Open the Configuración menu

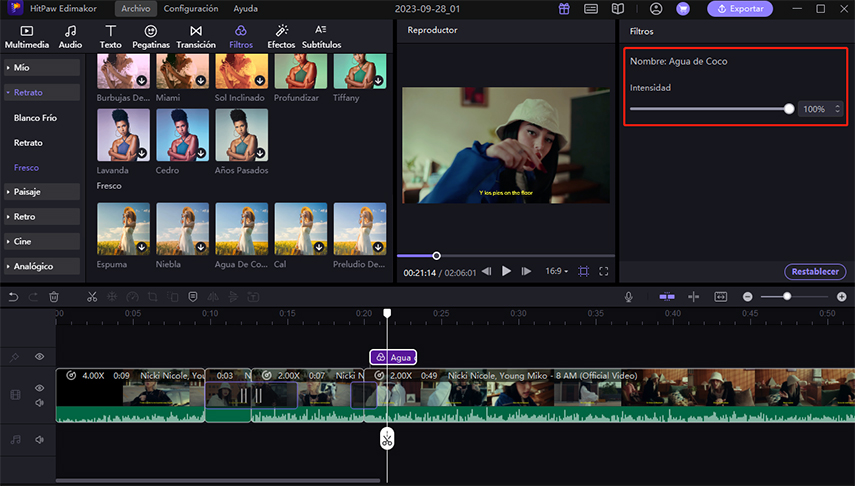tap(191, 9)
